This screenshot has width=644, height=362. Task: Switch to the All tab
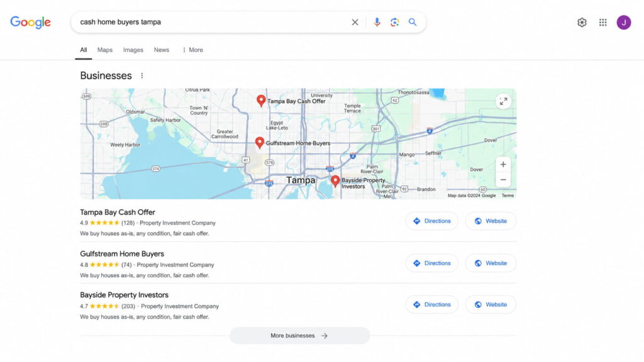(84, 50)
